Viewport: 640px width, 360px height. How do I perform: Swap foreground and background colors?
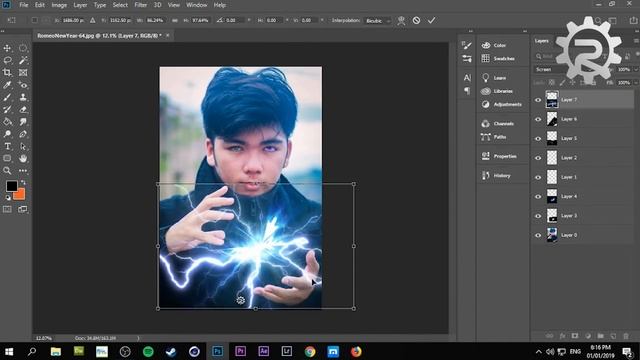click(23, 182)
